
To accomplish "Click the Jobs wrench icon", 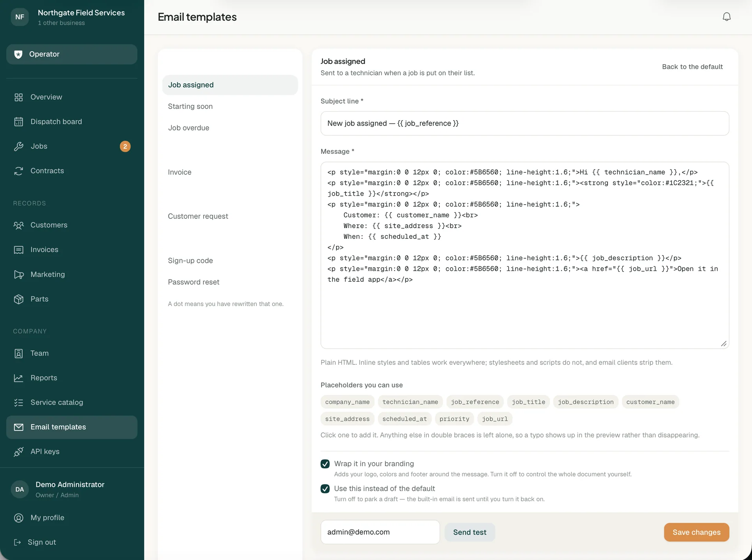I will (x=18, y=146).
